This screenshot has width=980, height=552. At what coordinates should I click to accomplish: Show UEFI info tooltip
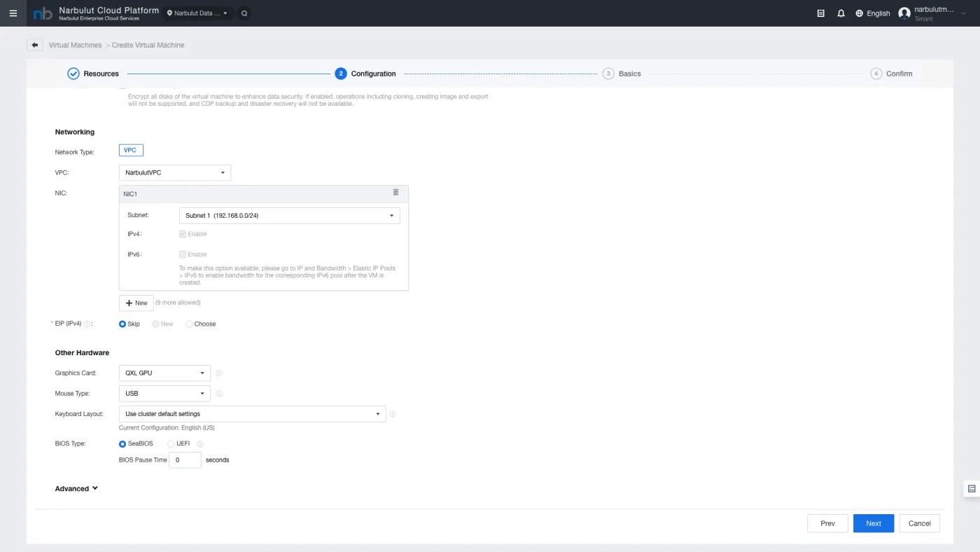200,444
